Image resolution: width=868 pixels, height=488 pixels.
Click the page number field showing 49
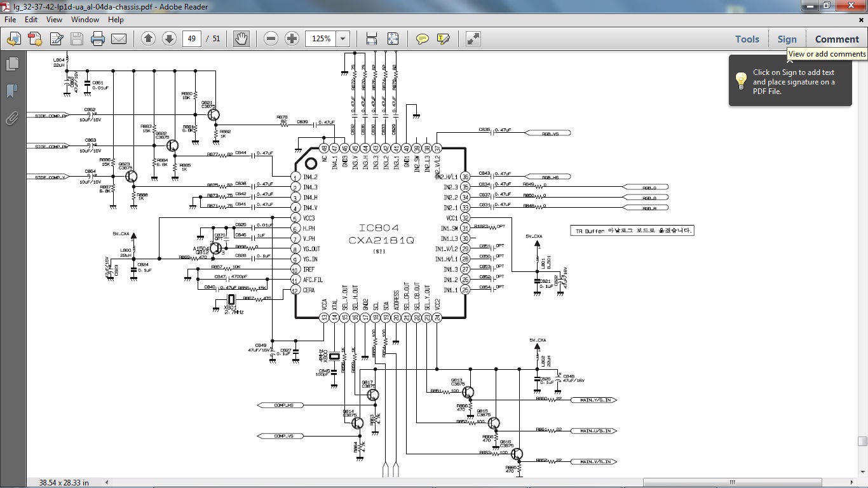191,39
